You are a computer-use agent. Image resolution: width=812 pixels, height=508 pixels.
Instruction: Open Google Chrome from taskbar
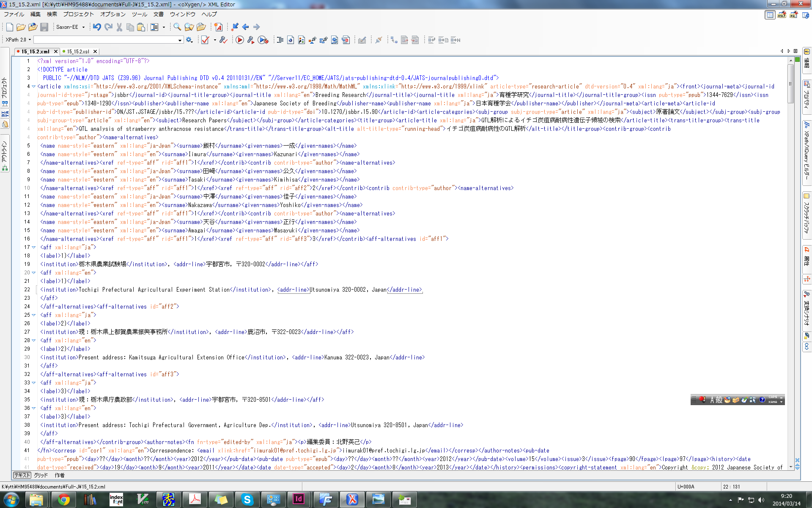pos(63,500)
